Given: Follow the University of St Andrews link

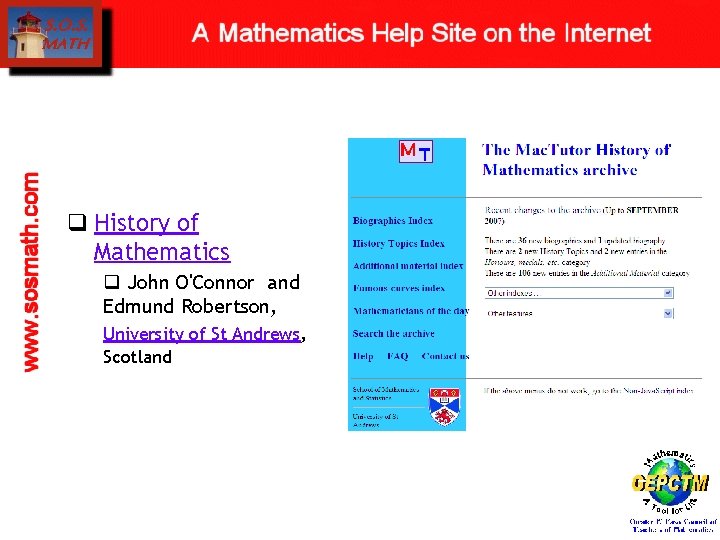Looking at the screenshot, I should (202, 334).
